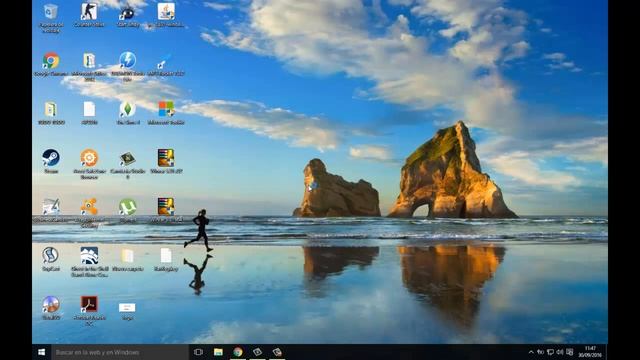This screenshot has width=640, height=360.
Task: Open the Recycle Bin desktop icon
Action: pos(51,13)
